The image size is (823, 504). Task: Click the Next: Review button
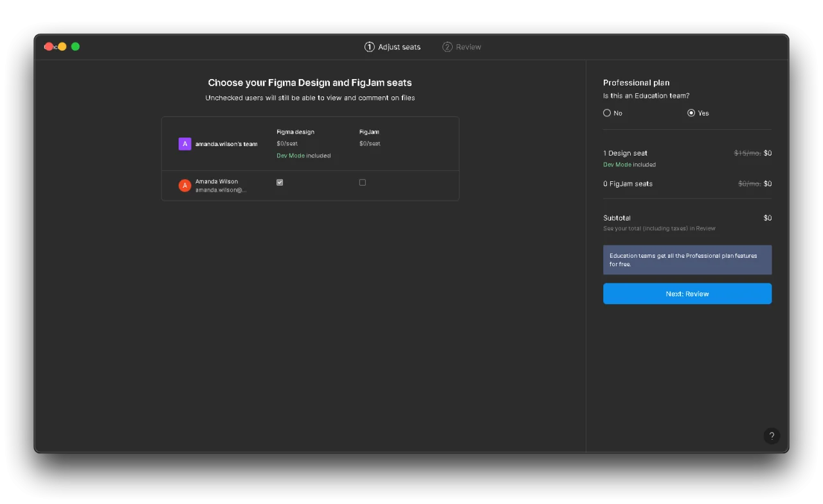tap(687, 294)
